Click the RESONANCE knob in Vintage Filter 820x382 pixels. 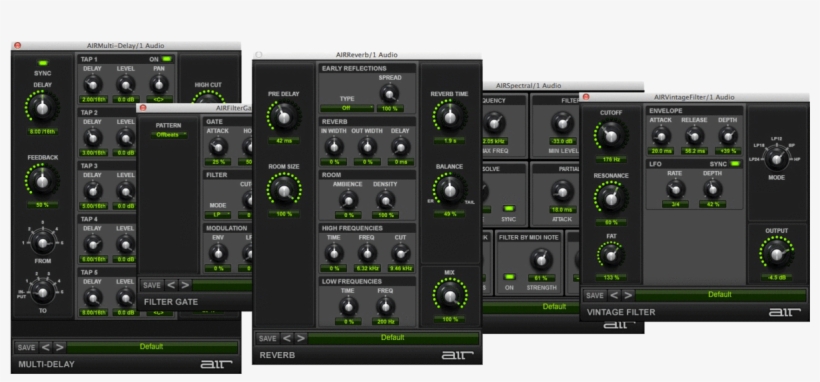pos(611,199)
